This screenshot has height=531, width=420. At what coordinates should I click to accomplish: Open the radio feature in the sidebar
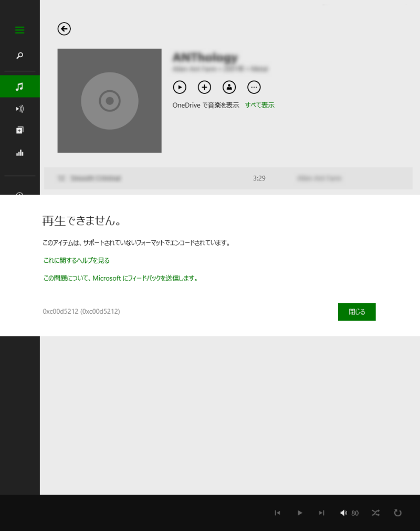(19, 109)
